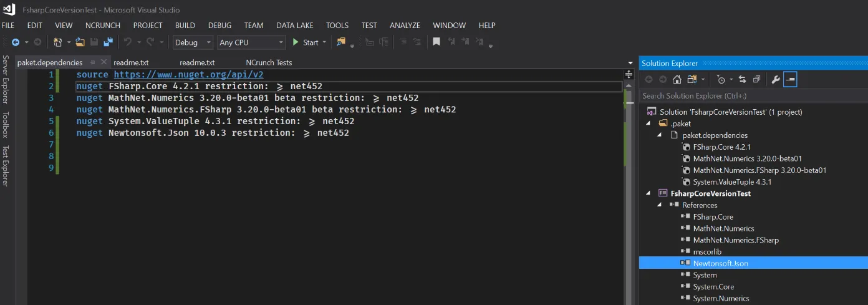Open the NCRUNCH menu
The width and height of the screenshot is (868, 305).
click(x=103, y=26)
